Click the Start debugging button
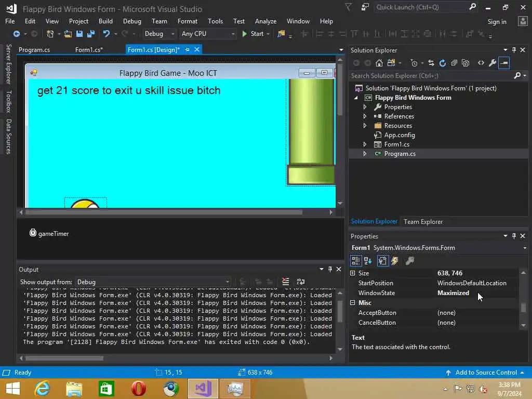 pos(253,34)
